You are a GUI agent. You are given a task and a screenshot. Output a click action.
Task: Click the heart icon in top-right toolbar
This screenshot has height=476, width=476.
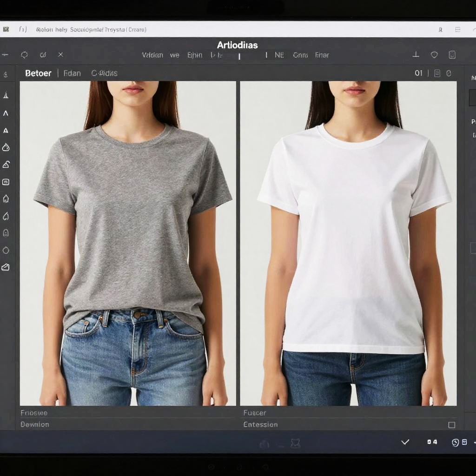point(434,55)
